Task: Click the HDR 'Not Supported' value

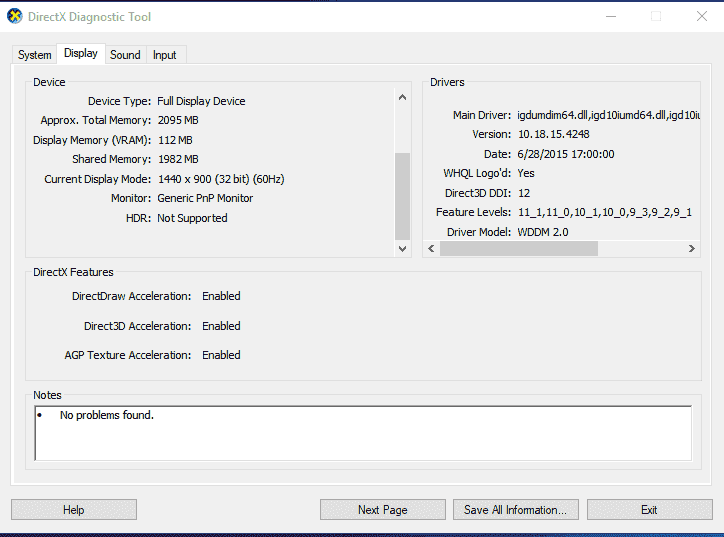Action: 192,218
